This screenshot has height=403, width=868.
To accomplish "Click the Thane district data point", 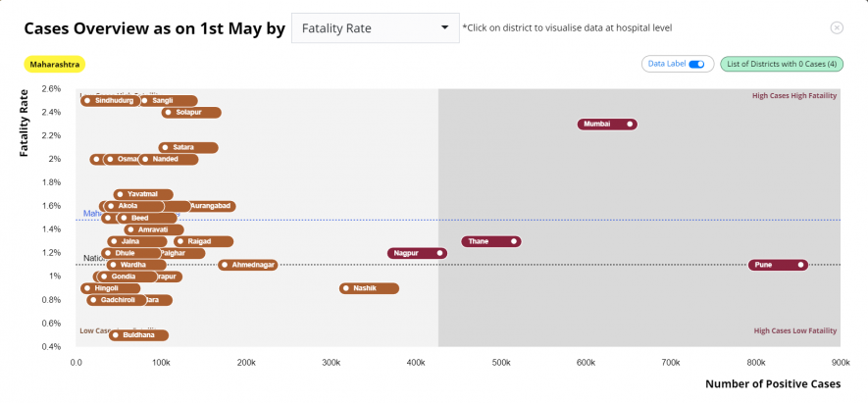I will click(x=514, y=241).
